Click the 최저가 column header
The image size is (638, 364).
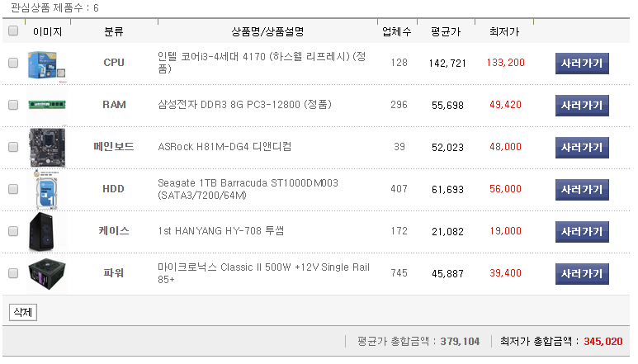(504, 32)
